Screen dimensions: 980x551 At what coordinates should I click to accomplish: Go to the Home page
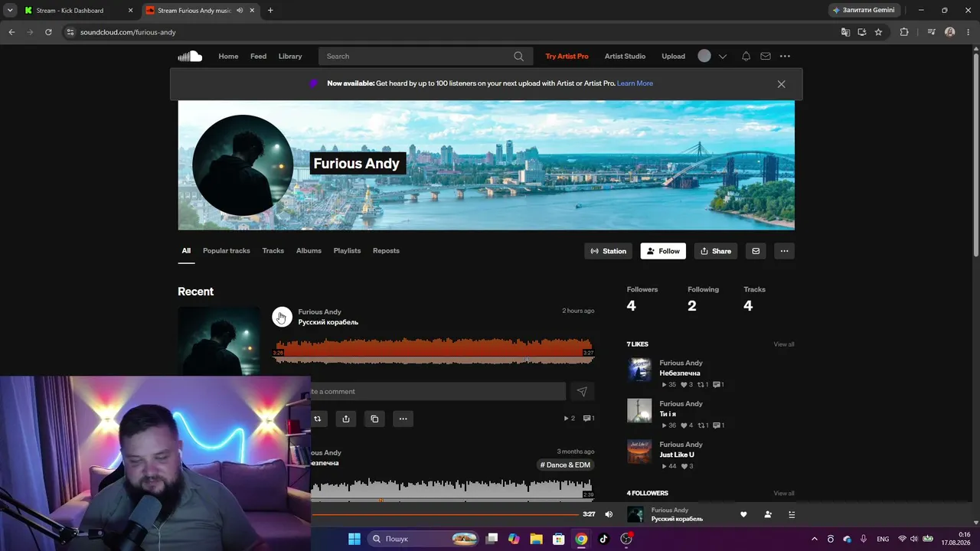(228, 56)
